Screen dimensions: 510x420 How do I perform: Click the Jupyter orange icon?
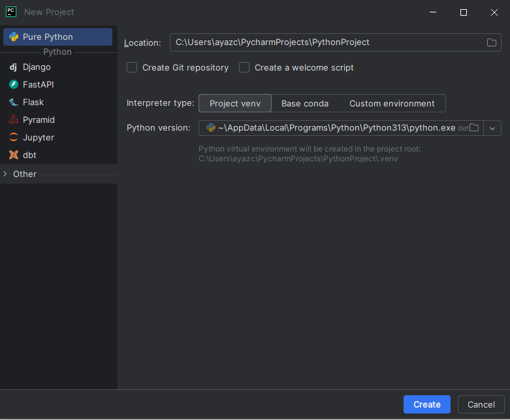click(13, 137)
